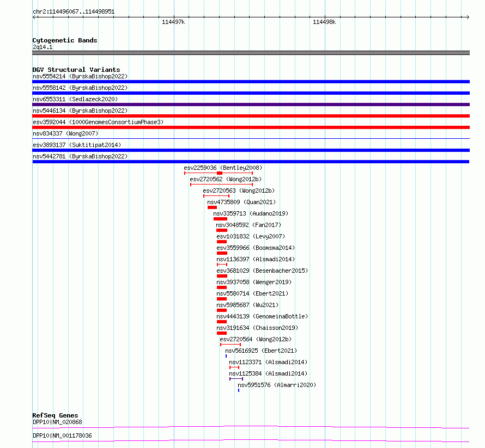
Task: Click the Cytogenetic Bands track title
Action: (x=65, y=40)
